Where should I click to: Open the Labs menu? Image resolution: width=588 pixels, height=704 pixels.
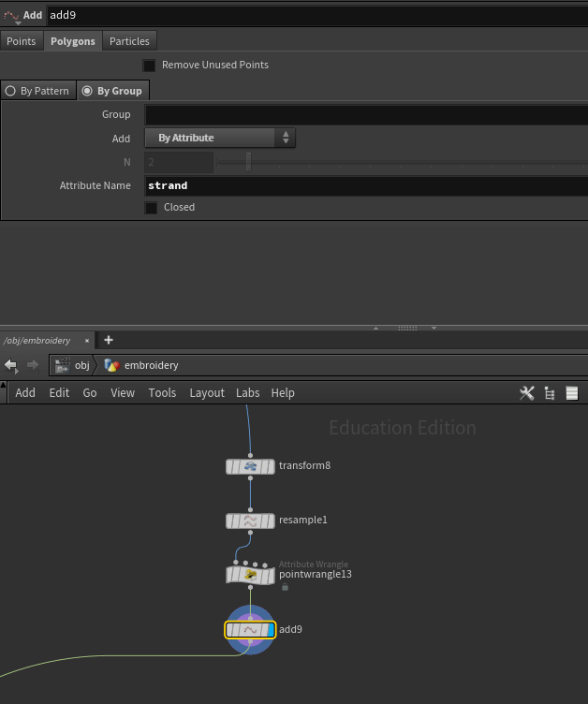click(x=247, y=393)
